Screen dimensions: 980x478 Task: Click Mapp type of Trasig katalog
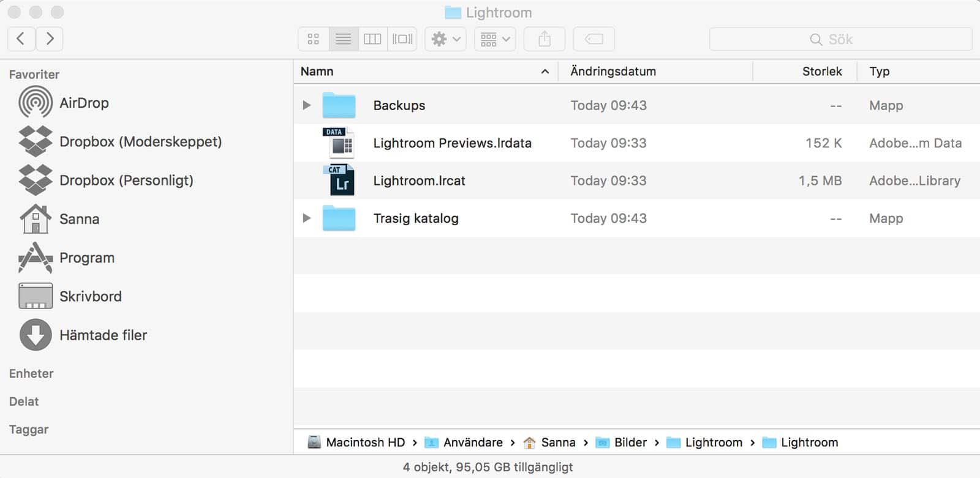pos(886,218)
